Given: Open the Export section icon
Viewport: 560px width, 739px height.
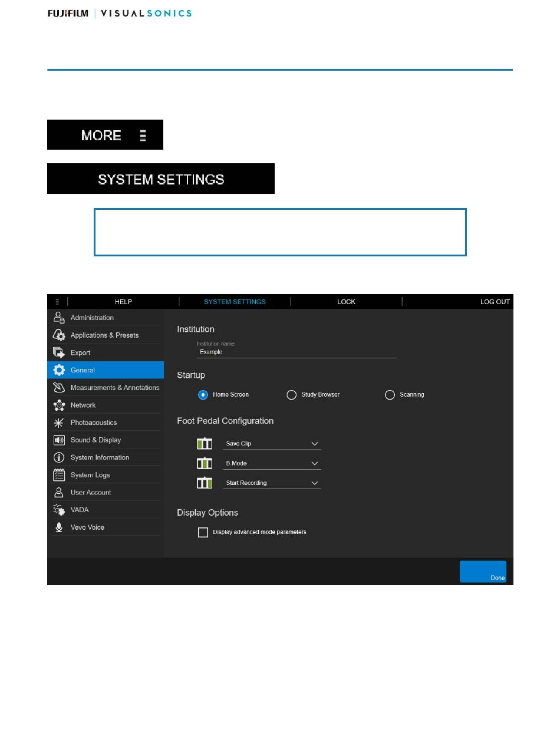Looking at the screenshot, I should [x=59, y=352].
